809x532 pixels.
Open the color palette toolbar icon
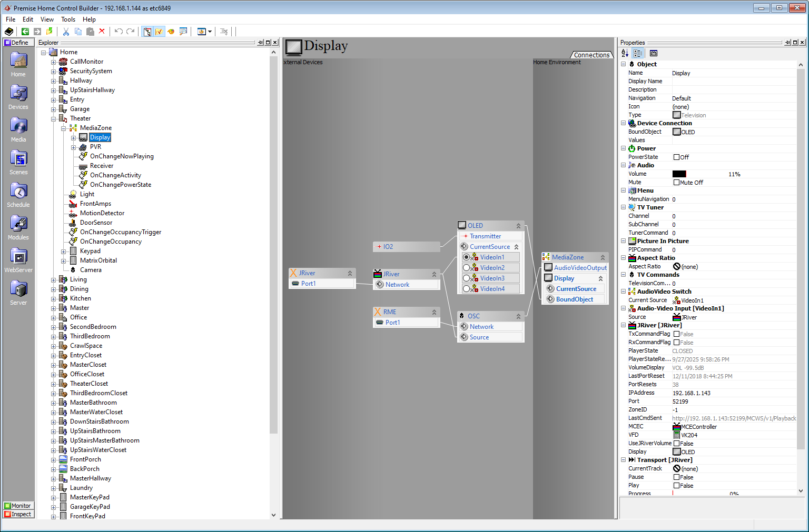click(x=171, y=32)
